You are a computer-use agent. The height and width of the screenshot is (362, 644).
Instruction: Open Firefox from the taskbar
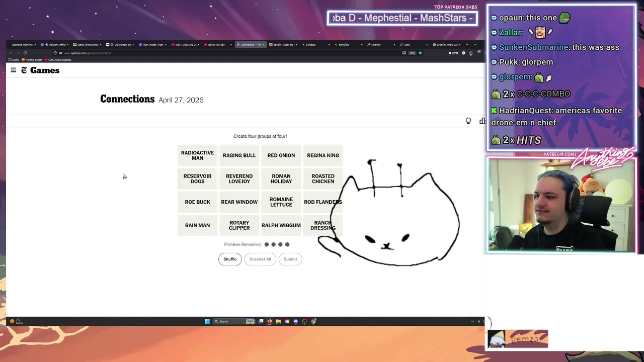click(270, 321)
